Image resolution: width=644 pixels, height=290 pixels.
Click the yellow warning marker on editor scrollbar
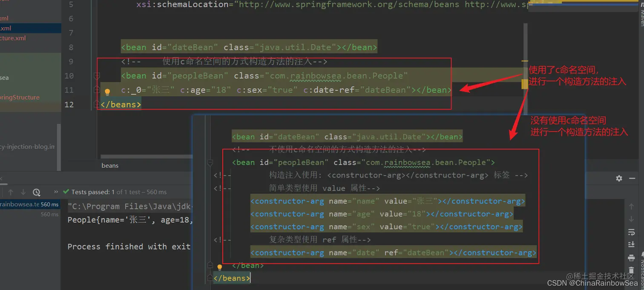tap(524, 83)
